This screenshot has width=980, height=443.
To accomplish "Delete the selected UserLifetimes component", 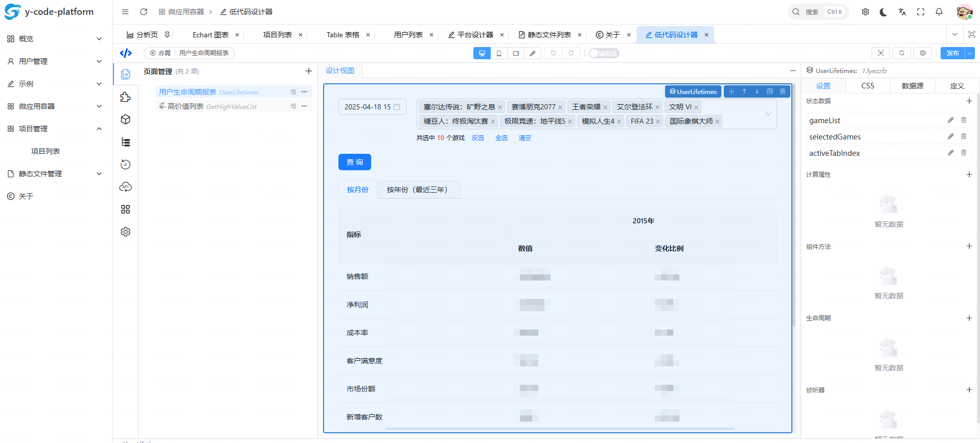I will tap(782, 91).
